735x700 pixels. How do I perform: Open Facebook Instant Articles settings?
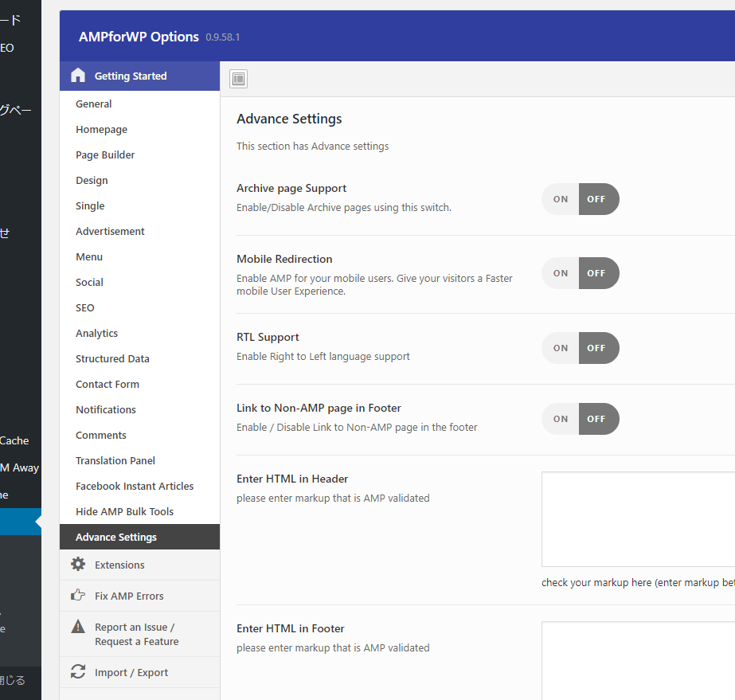tap(139, 487)
